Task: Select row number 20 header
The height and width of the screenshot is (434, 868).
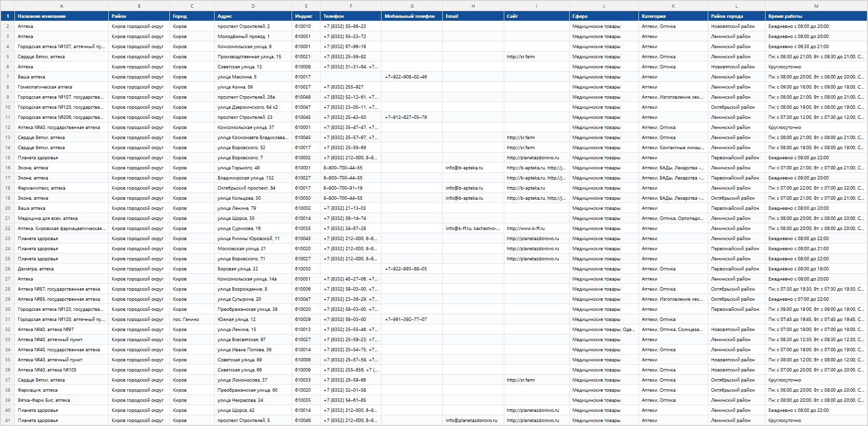Action: [x=7, y=208]
